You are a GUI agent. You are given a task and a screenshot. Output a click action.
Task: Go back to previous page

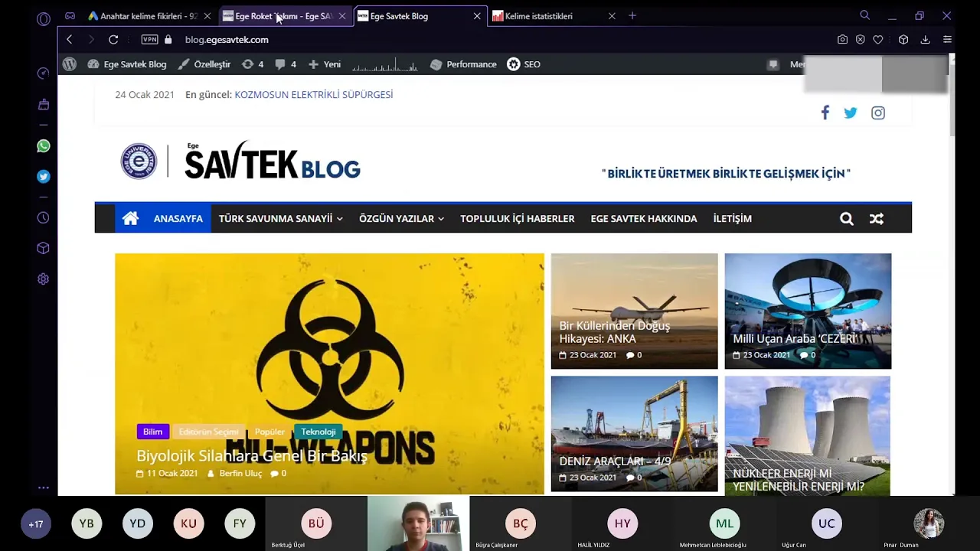point(70,40)
